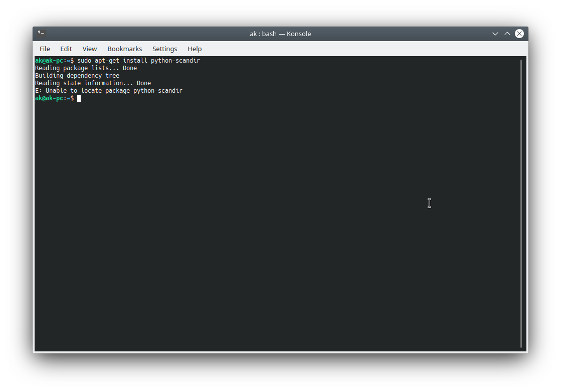Screen dimensions: 561x392
Task: Click the green ak@ak-pc prompt text
Action: (x=50, y=98)
